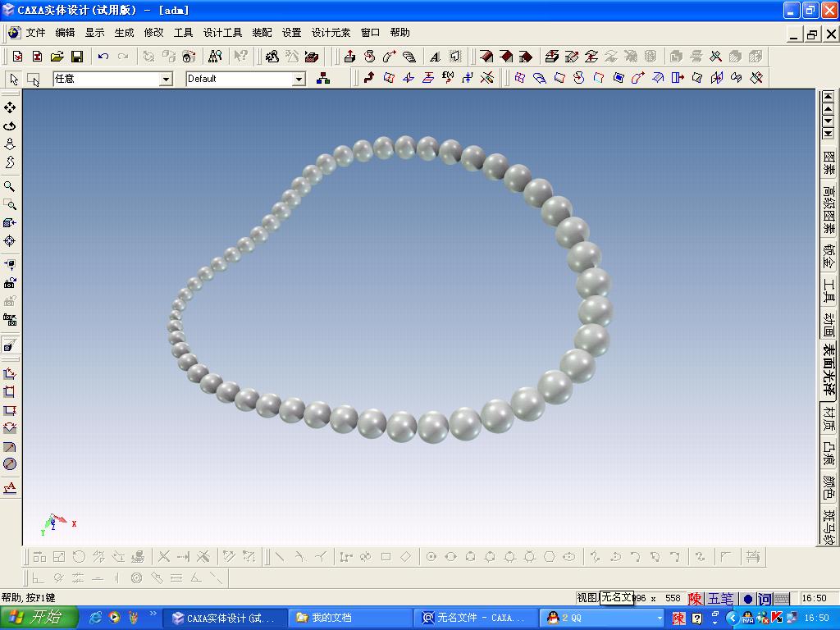Select the loft feature tool

coord(409,57)
